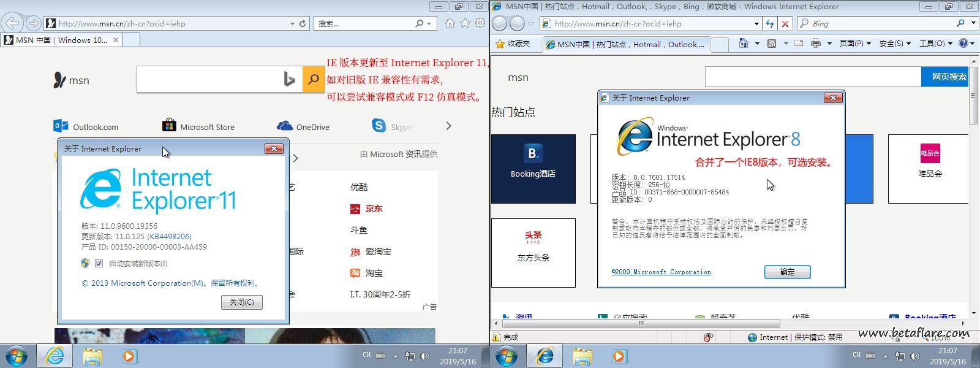Open IE11 Favorites star icon
The height and width of the screenshot is (368, 980).
point(465,23)
